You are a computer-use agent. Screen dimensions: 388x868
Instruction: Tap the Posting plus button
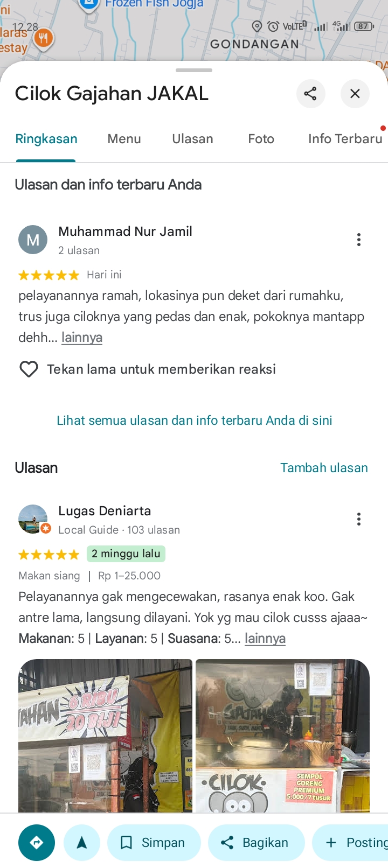(350, 843)
